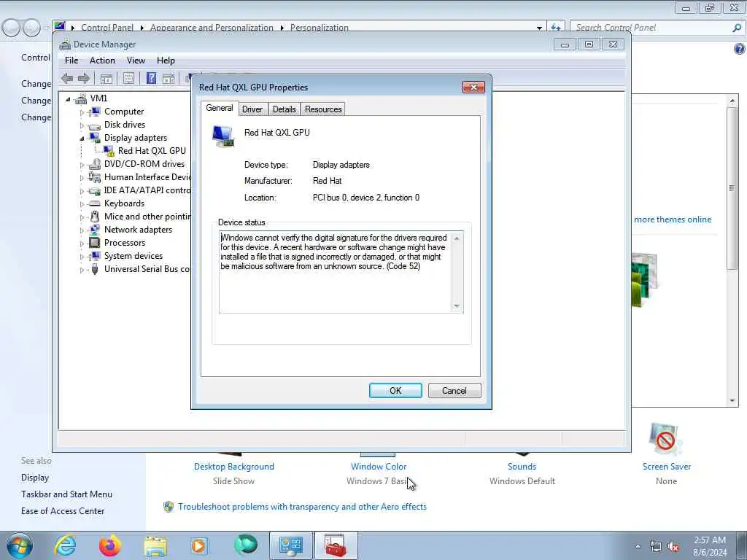Click the DVD/CD-ROM drives icon
Viewport: 747px width, 560px height.
click(x=95, y=164)
